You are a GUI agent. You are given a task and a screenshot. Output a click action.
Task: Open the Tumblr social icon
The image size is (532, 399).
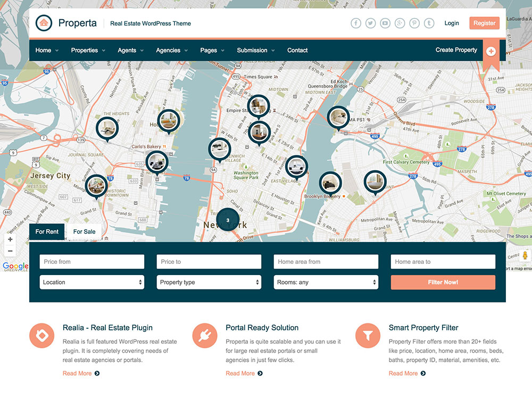point(429,23)
